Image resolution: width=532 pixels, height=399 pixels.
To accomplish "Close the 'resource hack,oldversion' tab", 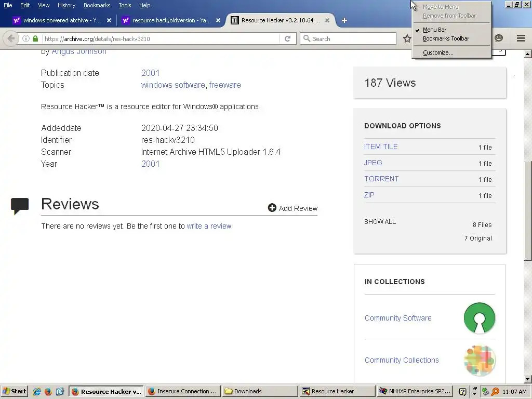I will tap(218, 20).
